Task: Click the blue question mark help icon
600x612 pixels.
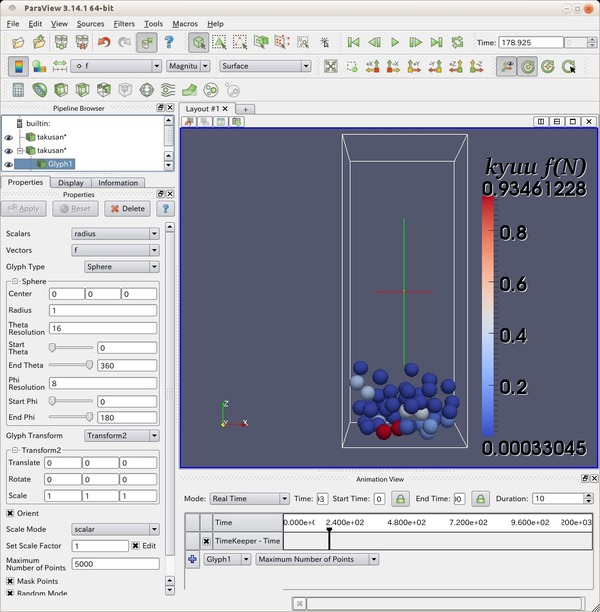Action: [169, 42]
